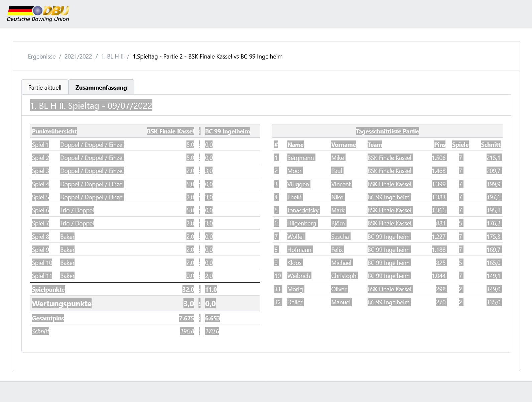The width and height of the screenshot is (532, 402).
Task: Click the Schnitt value 196,8
Action: 187,331
